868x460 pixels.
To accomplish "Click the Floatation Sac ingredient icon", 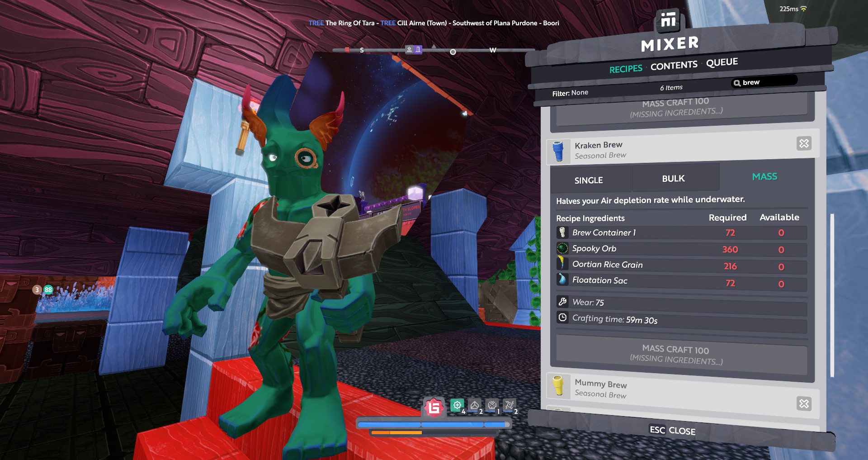I will [562, 280].
